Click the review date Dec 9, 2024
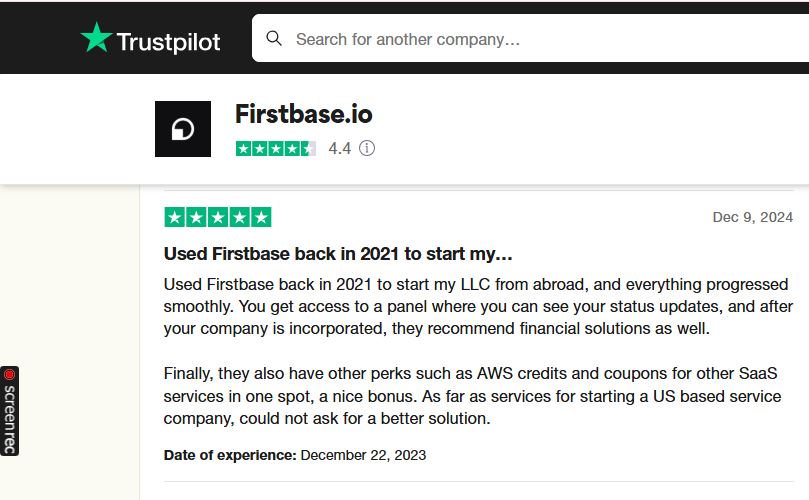This screenshot has width=809, height=500. [753, 217]
